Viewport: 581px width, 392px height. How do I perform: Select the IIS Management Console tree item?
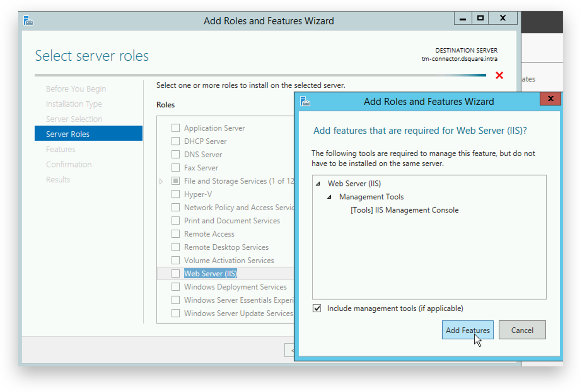tap(404, 210)
